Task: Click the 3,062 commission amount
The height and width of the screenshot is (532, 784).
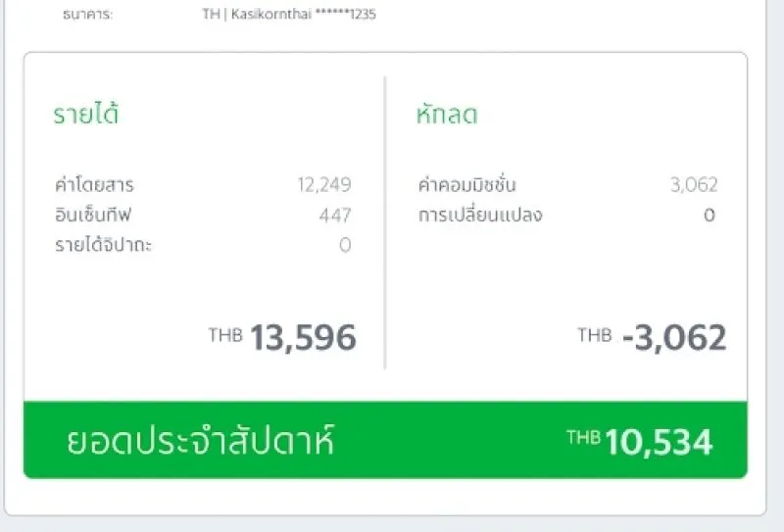Action: 694,184
